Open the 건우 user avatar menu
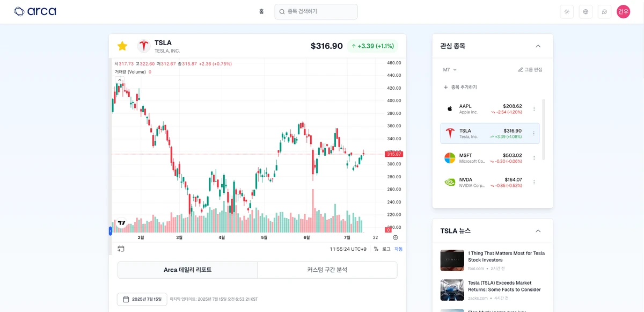The width and height of the screenshot is (644, 312). [x=623, y=11]
